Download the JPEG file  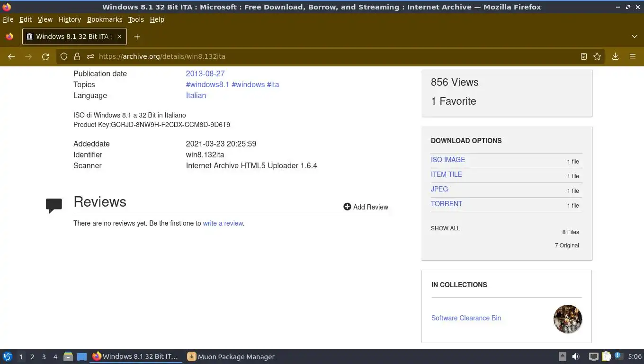point(439,189)
